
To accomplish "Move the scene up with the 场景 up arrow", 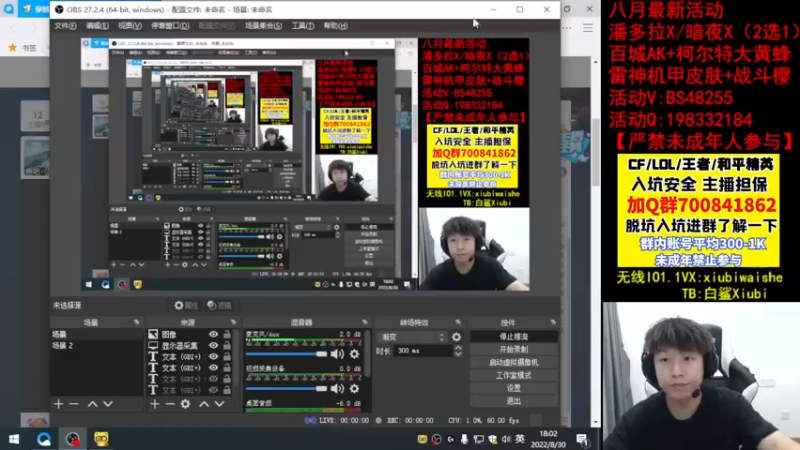I will pos(92,404).
